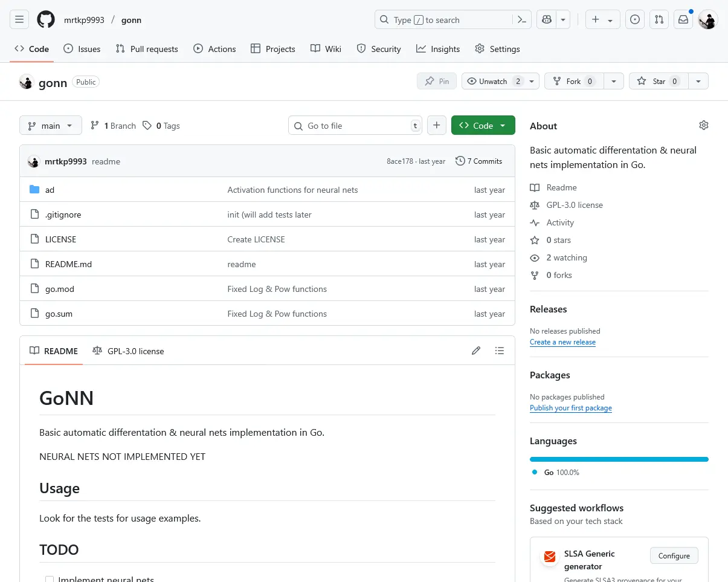
Task: View the 0 stars link
Action: 550,240
